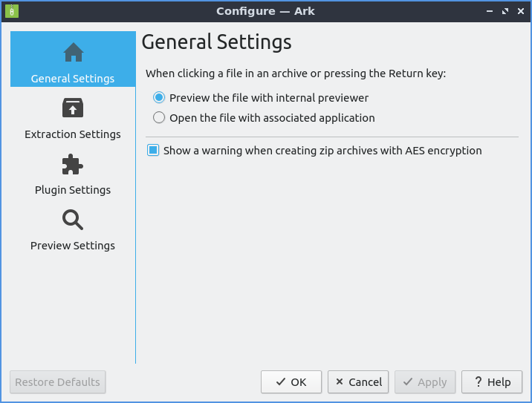532x403 pixels.
Task: Choose Open the file with associated application
Action: click(158, 118)
